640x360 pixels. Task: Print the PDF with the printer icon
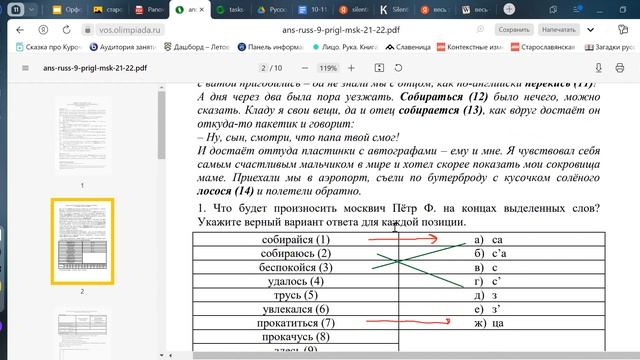pos(620,68)
